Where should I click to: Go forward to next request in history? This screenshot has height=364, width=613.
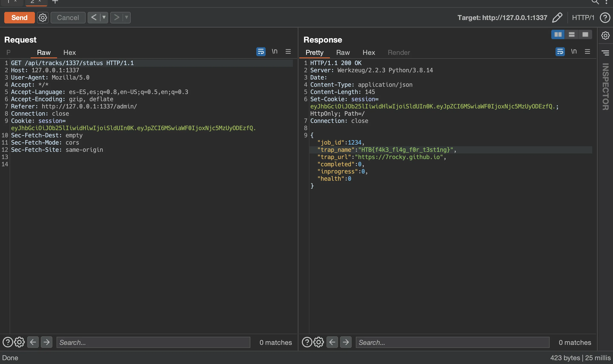(x=117, y=18)
